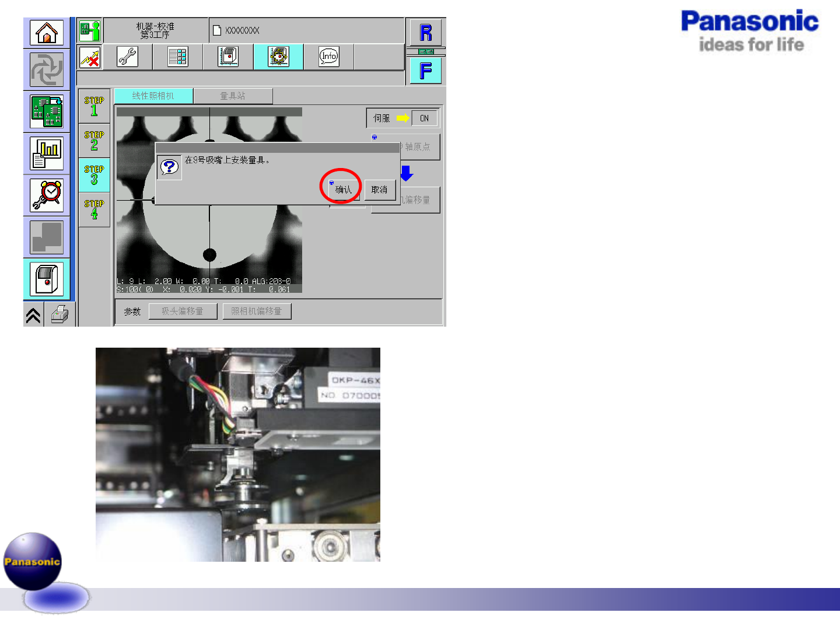
Task: Select the data table grid toolbar icon
Action: pos(177,57)
